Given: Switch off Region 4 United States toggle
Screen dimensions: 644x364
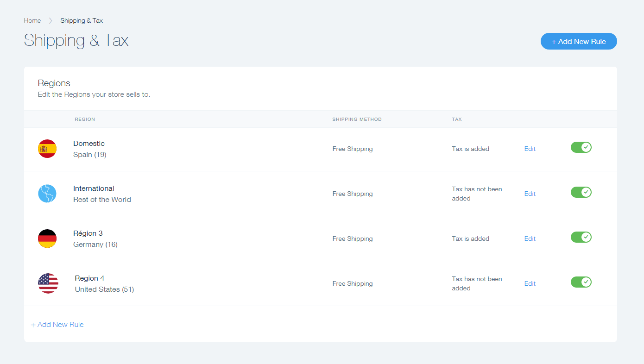Looking at the screenshot, I should (x=581, y=282).
